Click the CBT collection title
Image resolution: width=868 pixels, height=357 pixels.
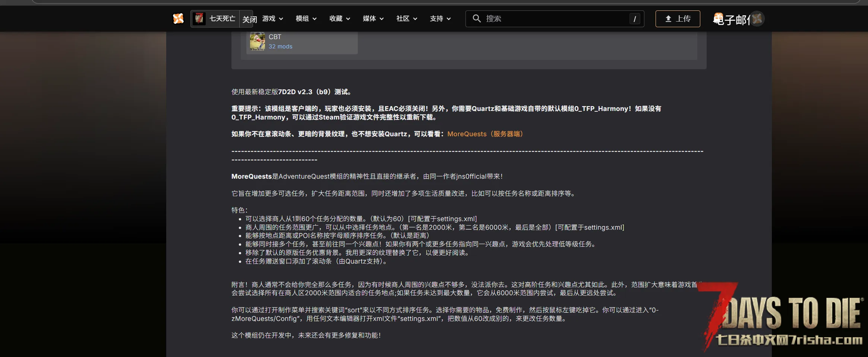(x=275, y=37)
